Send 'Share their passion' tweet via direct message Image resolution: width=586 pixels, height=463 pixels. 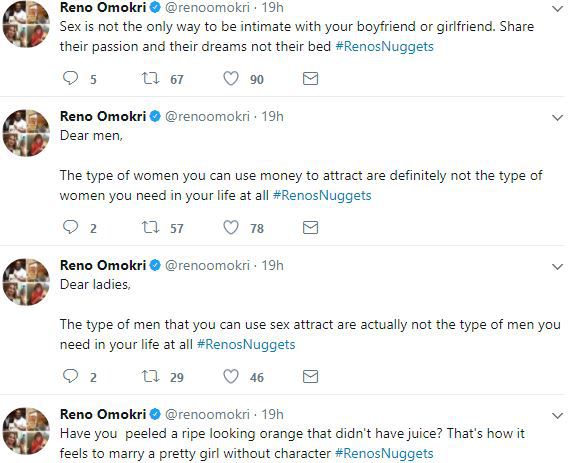pyautogui.click(x=310, y=78)
